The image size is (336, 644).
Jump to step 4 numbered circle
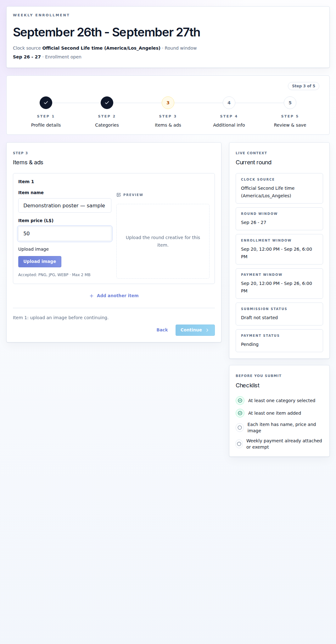tap(229, 103)
